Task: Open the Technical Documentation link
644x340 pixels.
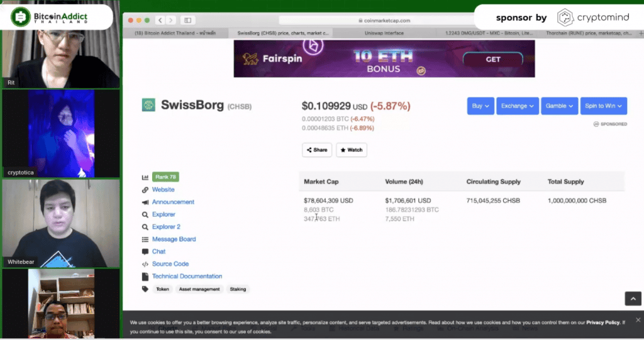Action: pos(187,277)
